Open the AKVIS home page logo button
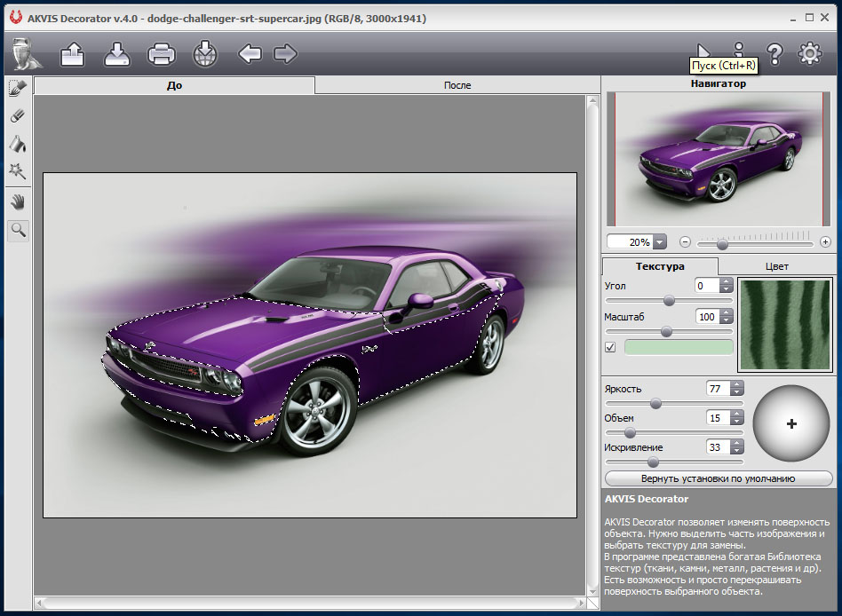This screenshot has height=616, width=842. click(27, 53)
